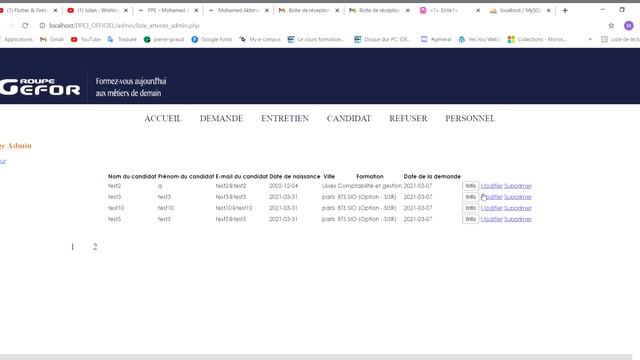Open the Traduire bookmark
Viewport: 640px width, 360px height.
[122, 39]
